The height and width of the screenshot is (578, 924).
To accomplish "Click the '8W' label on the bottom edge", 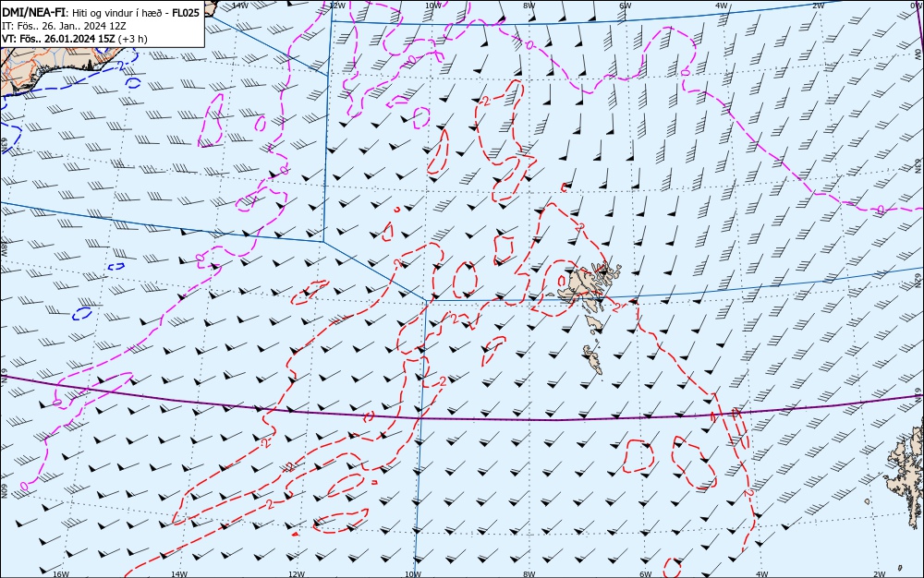I will point(529,574).
